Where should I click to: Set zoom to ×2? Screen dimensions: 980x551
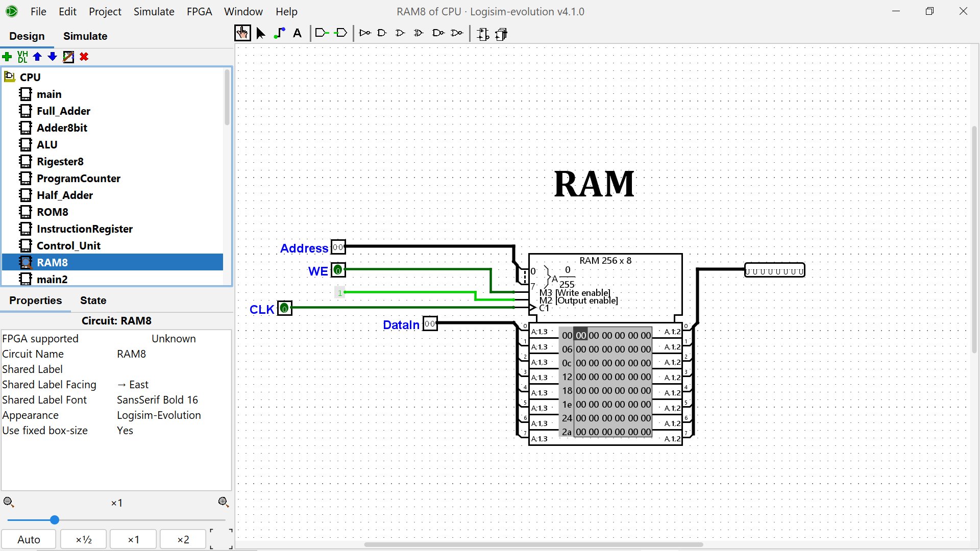183,539
